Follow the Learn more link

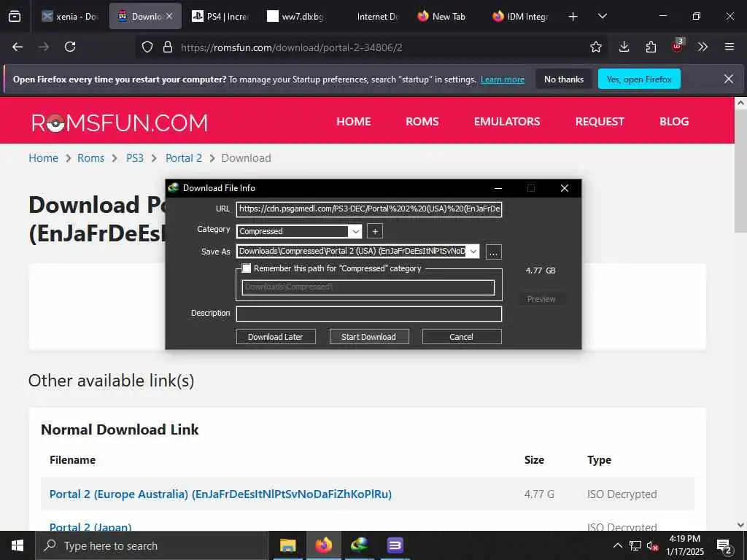(503, 79)
